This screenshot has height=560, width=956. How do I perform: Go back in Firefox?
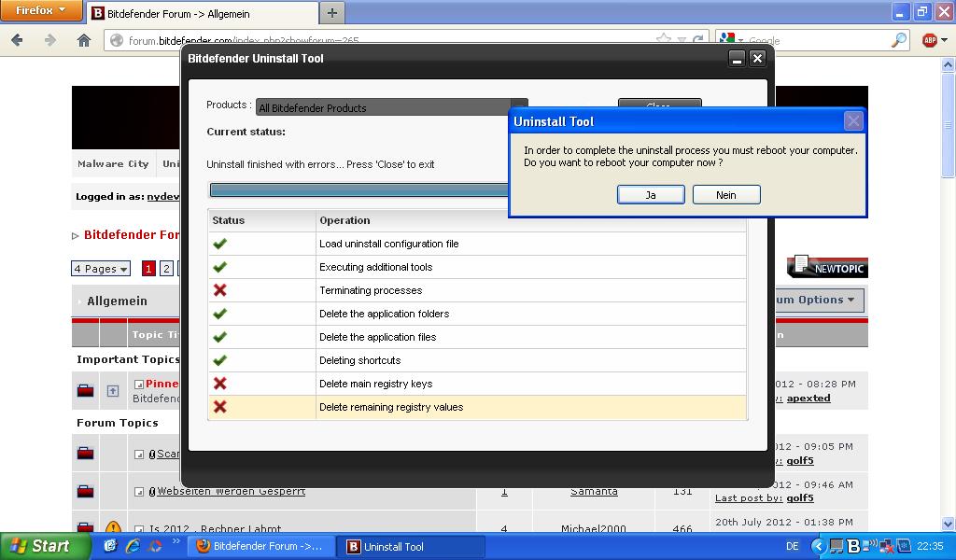pos(17,40)
